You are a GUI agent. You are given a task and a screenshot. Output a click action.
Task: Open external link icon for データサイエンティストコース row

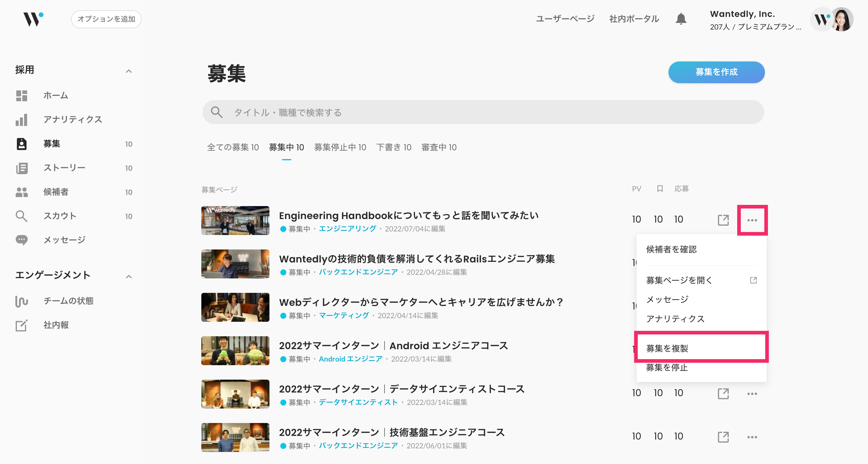tap(723, 393)
